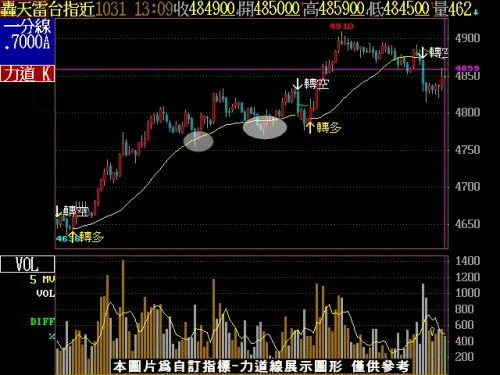Click the purple vertical cursor line at right
500x375 pixels.
click(445, 133)
